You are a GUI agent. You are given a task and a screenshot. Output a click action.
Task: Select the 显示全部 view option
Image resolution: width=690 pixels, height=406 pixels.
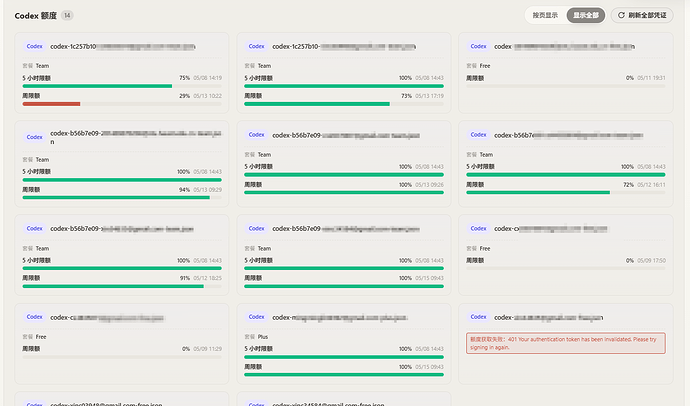coord(585,15)
